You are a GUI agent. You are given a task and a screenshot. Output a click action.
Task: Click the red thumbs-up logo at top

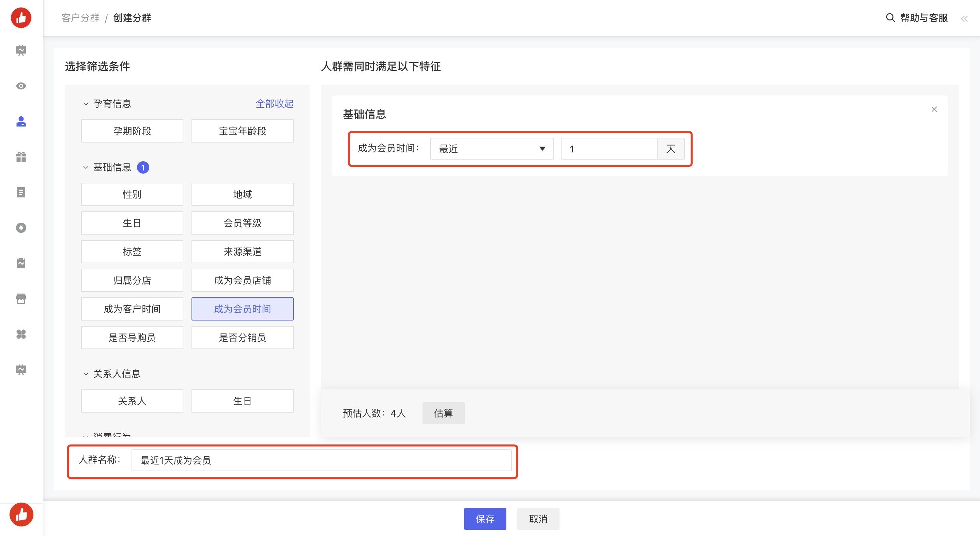(x=21, y=17)
